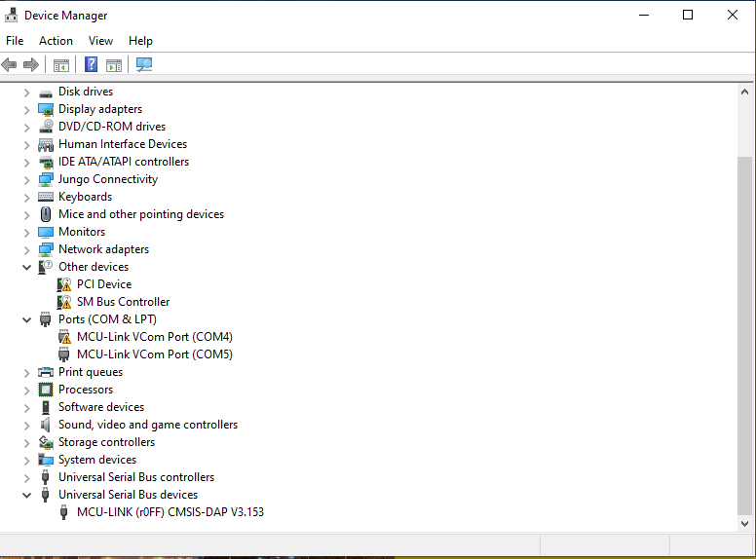Click the Print queues printer icon
The image size is (756, 559).
pyautogui.click(x=46, y=372)
